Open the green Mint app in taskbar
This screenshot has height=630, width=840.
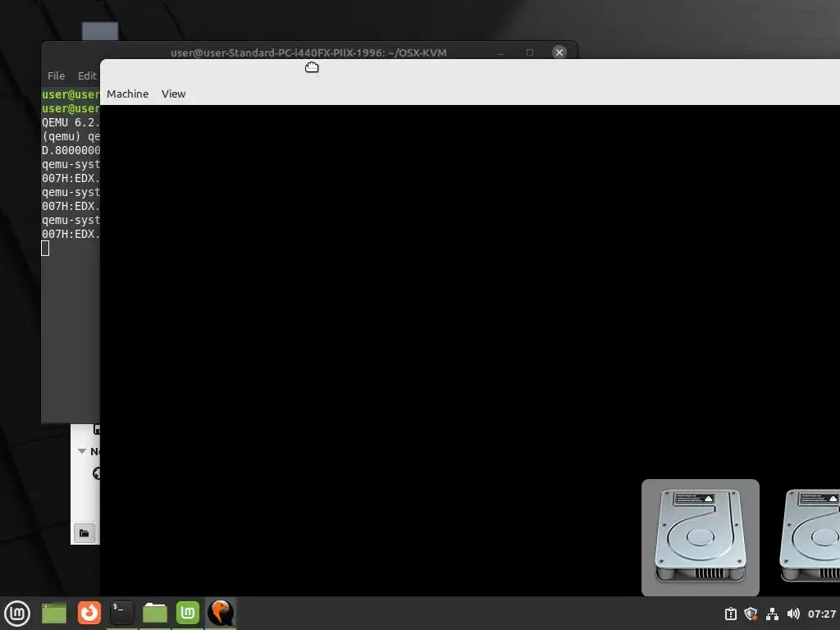(x=188, y=613)
